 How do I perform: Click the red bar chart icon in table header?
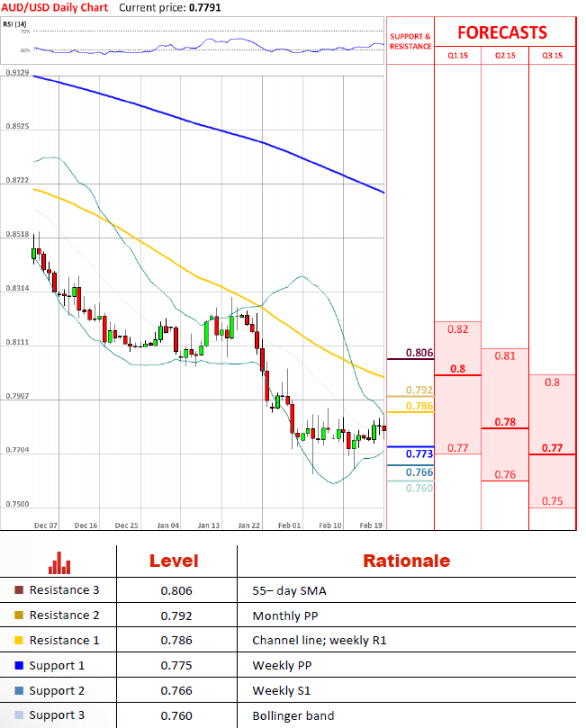[x=59, y=562]
